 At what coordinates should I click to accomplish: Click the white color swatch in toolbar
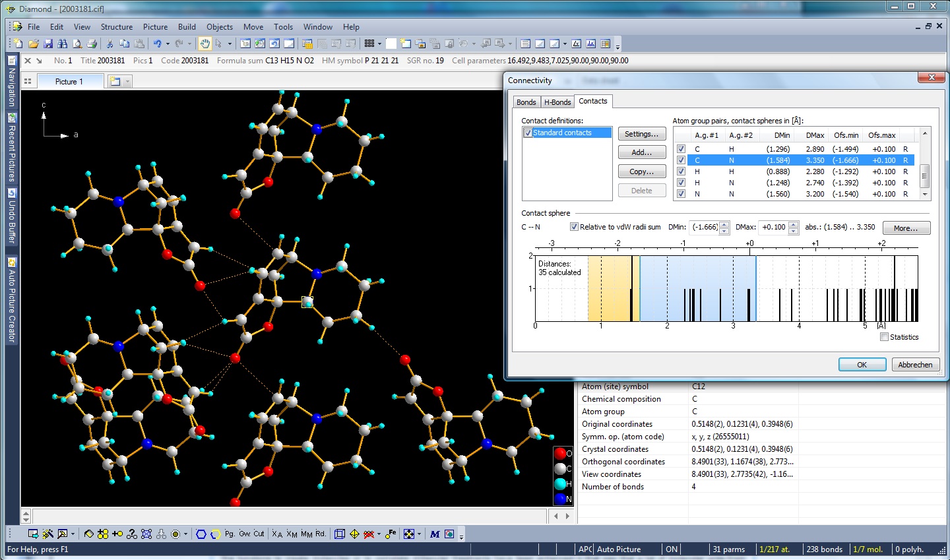pos(391,44)
